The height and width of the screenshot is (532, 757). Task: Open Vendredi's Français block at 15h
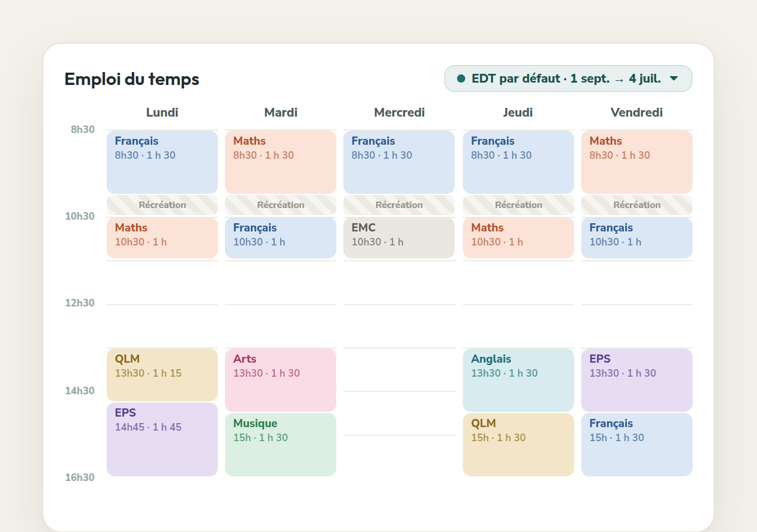[x=637, y=445]
